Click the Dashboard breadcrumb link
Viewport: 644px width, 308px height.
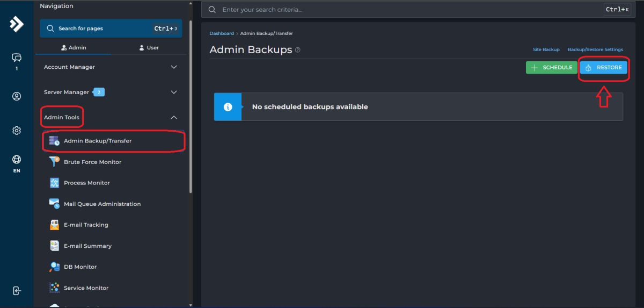(x=222, y=33)
